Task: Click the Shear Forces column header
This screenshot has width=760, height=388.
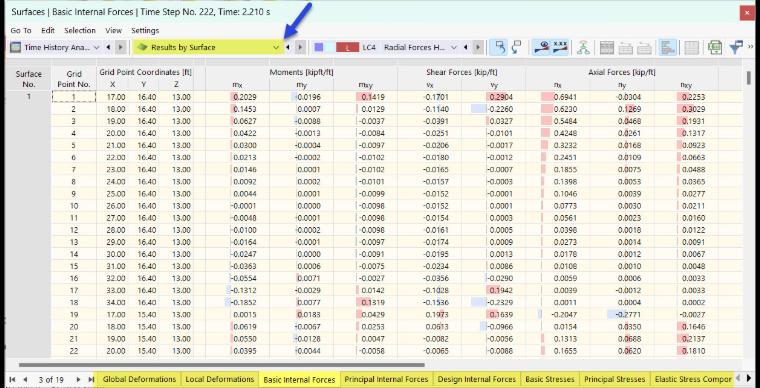Action: pyautogui.click(x=461, y=72)
